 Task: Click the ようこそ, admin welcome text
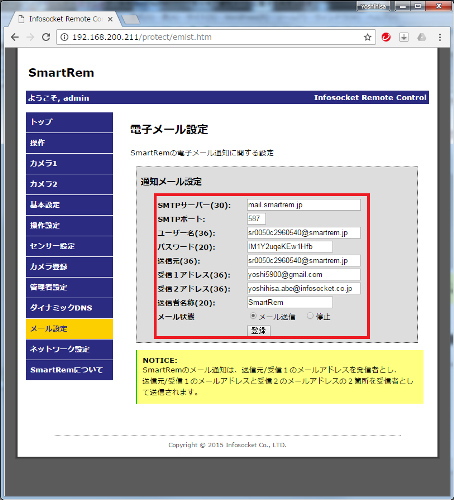[59, 98]
